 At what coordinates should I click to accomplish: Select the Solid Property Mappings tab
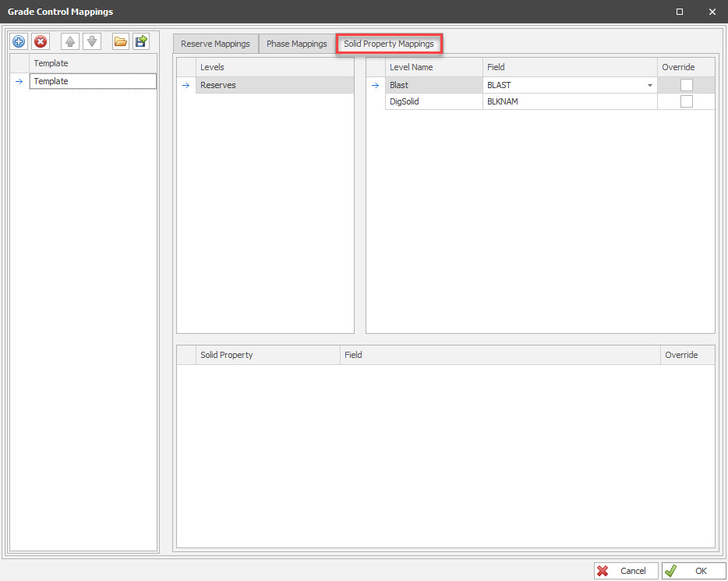388,44
